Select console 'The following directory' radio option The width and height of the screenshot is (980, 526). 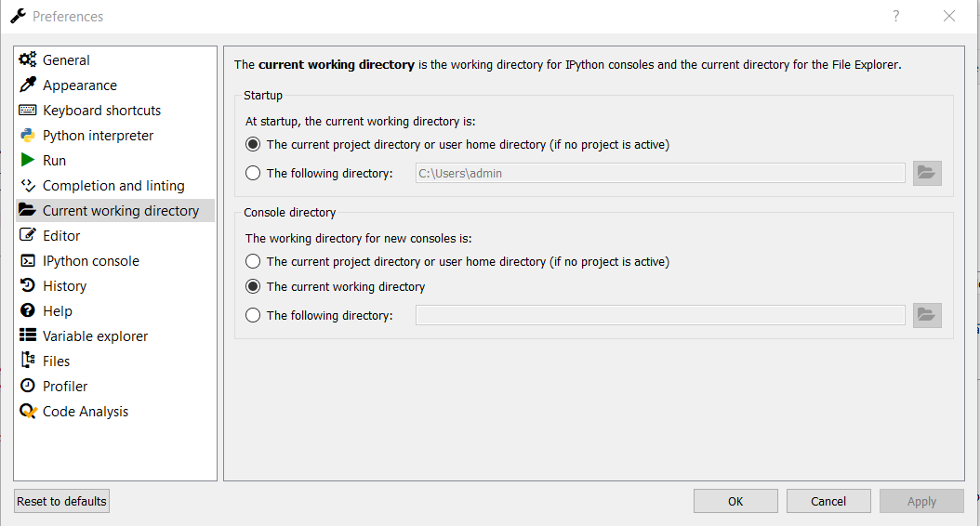[x=253, y=316]
